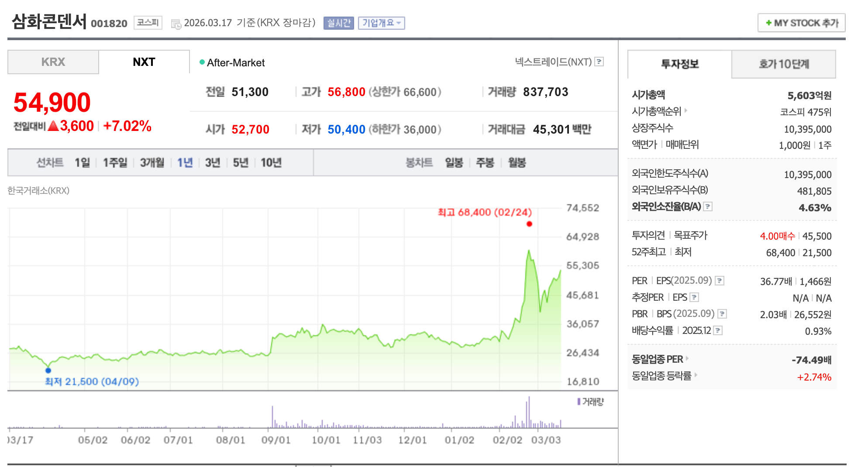868x467 pixels.
Task: Click the 외국인보유주식수(B) value 481,805
Action: click(x=814, y=191)
